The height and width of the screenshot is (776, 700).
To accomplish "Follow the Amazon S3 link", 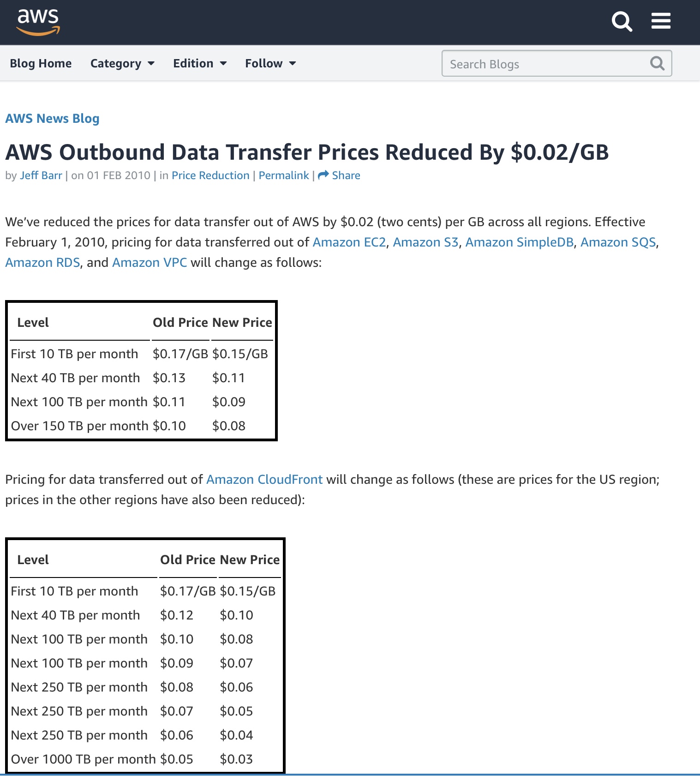I will click(425, 242).
